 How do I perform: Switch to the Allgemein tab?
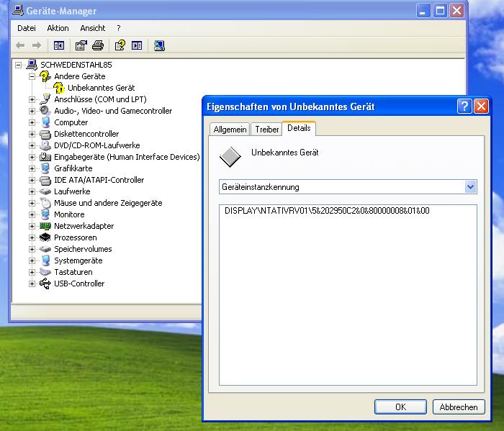(230, 130)
